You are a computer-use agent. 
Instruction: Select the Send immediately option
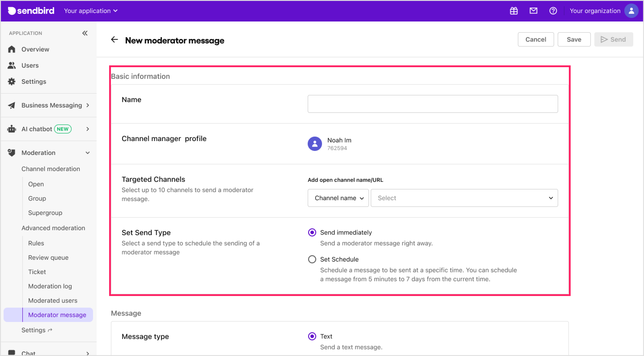tap(312, 232)
